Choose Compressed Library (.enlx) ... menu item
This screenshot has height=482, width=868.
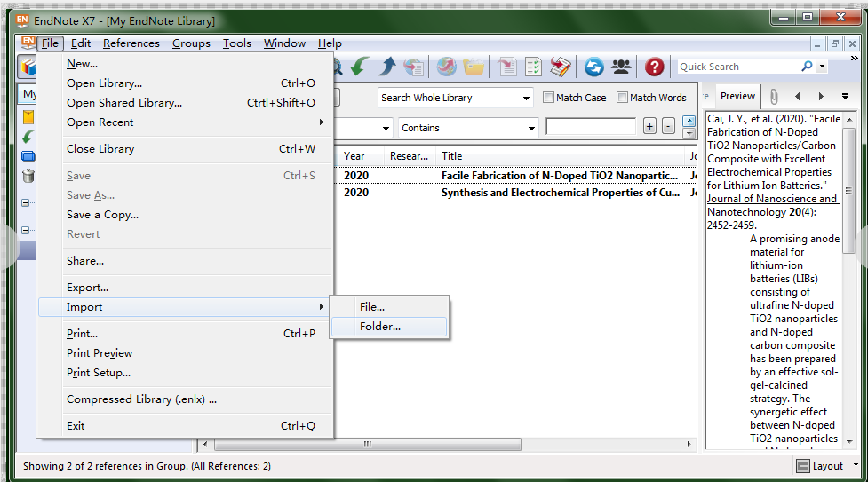pyautogui.click(x=186, y=399)
